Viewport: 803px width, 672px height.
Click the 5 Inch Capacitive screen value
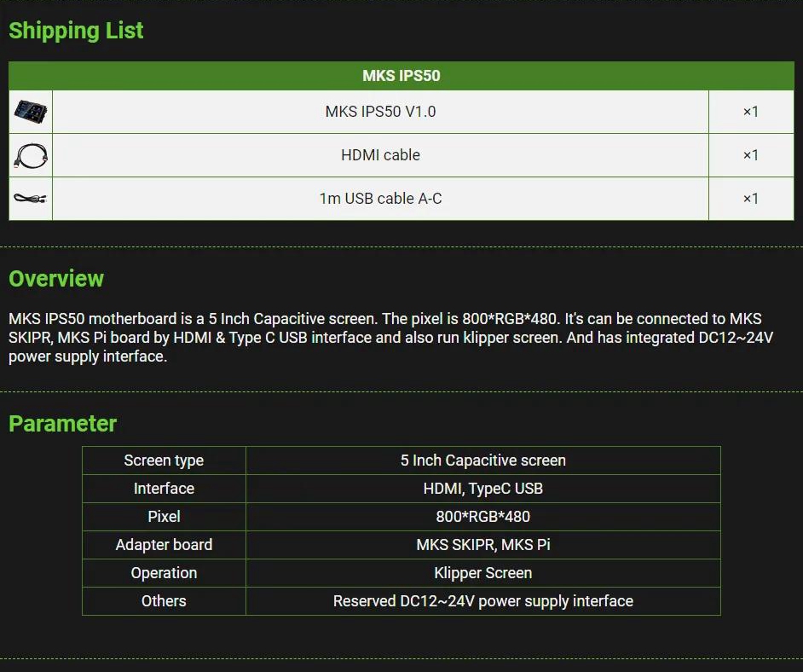[x=482, y=461]
